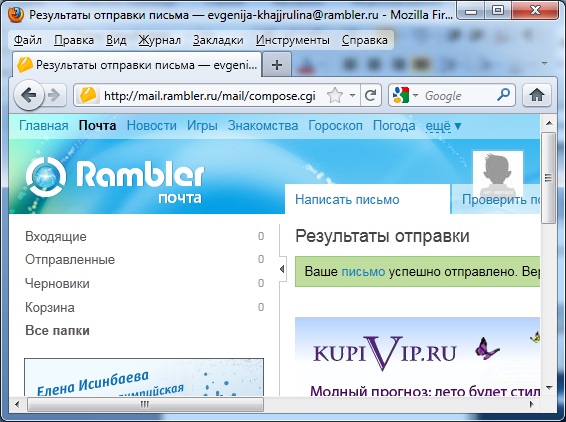Click the Google search input field
The image size is (566, 422).
tap(458, 96)
